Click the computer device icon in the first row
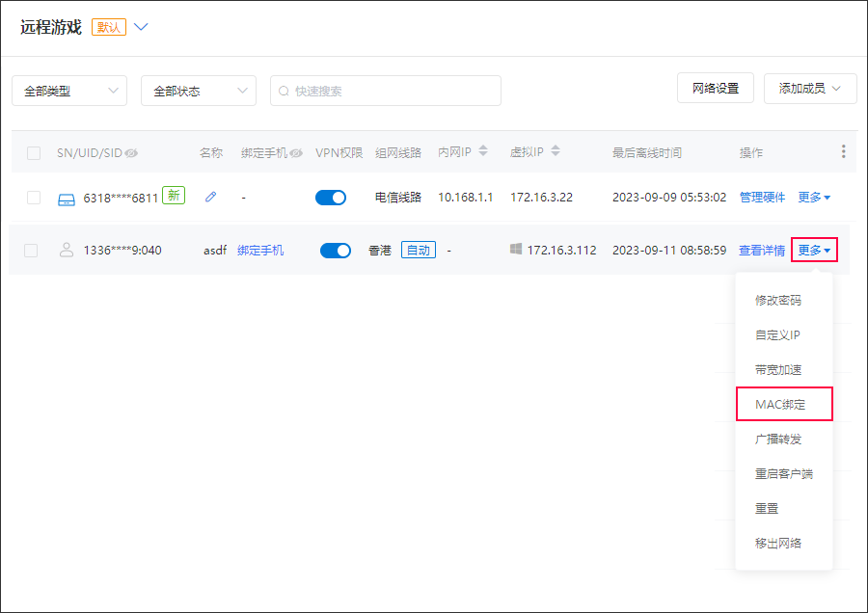 tap(66, 197)
